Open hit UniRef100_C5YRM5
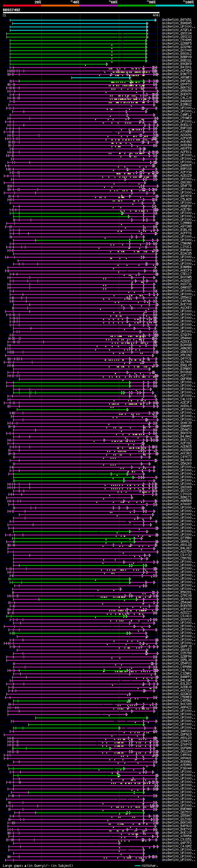Screen dimensions: 197x868 177,40
